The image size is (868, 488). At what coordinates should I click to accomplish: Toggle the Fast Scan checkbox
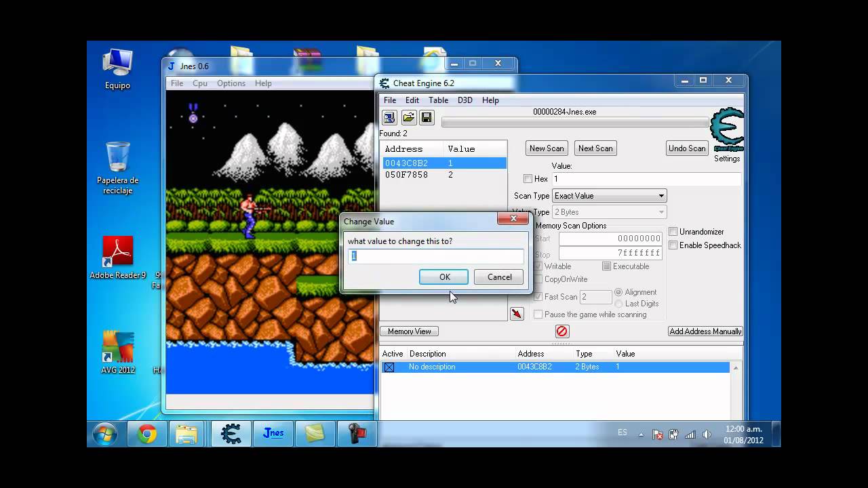[x=538, y=297]
